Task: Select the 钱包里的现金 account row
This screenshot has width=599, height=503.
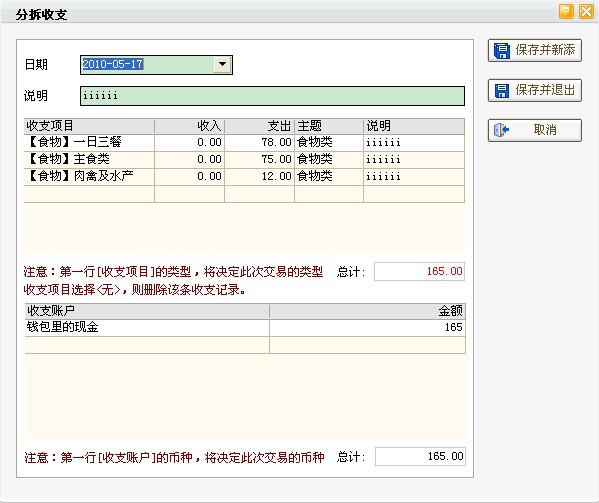Action: [x=245, y=328]
